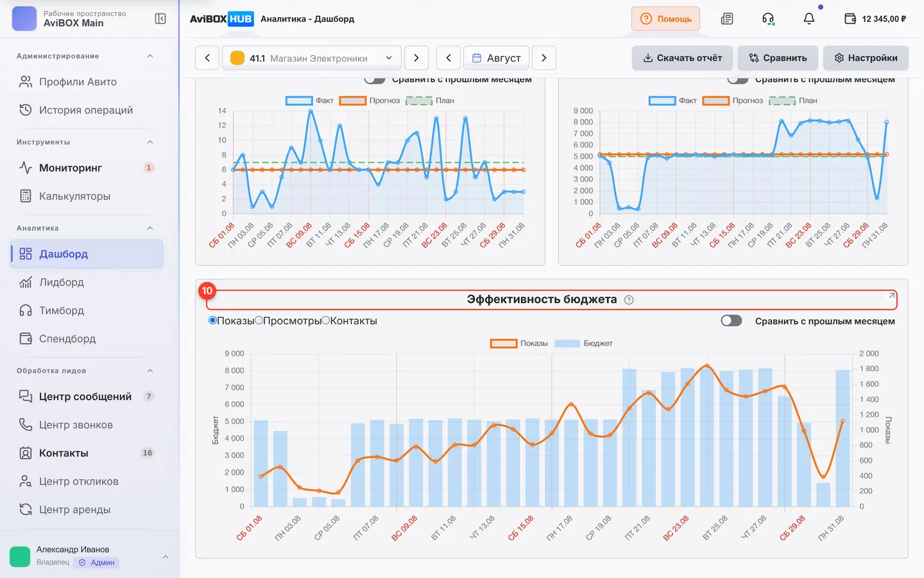
Task: Collapse the Администрирование section
Action: click(150, 56)
